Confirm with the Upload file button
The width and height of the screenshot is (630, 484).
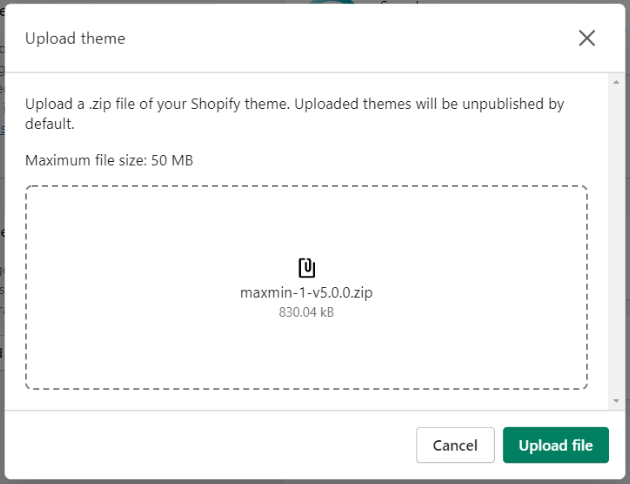(x=555, y=445)
